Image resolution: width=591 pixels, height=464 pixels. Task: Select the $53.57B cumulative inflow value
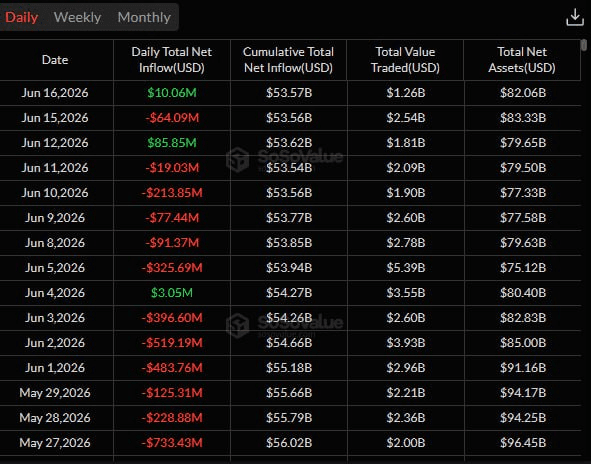coord(289,93)
